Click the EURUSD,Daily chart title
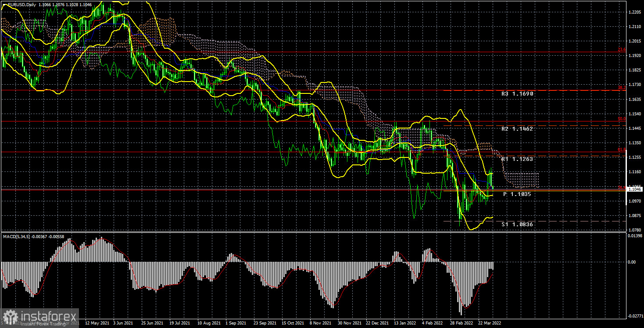Image resolution: width=644 pixels, height=328 pixels. (22, 4)
